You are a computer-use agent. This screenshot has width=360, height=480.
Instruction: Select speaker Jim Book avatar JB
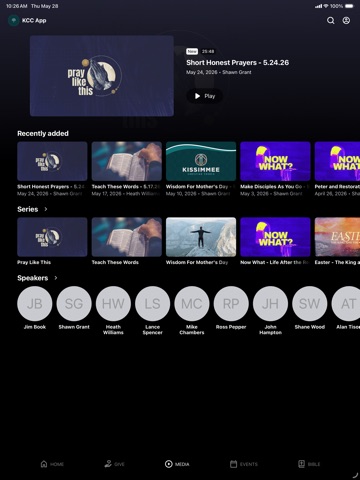coord(35,304)
